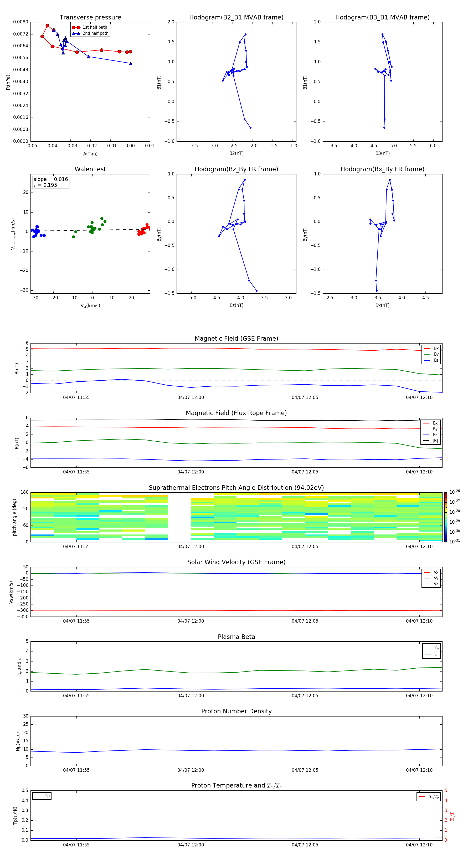Click the Walen test x-axis label V_A(km/s)

pos(90,306)
